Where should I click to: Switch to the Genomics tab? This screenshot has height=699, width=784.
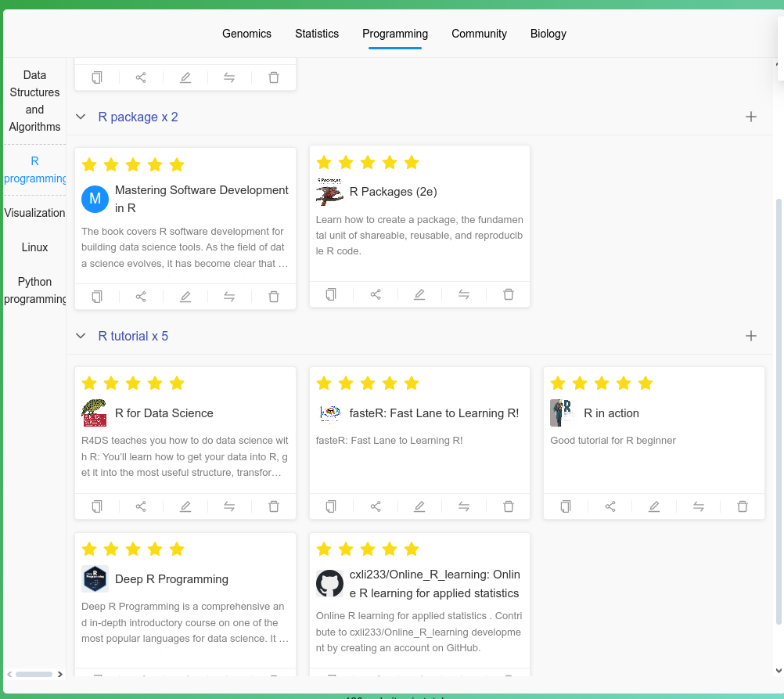(247, 34)
